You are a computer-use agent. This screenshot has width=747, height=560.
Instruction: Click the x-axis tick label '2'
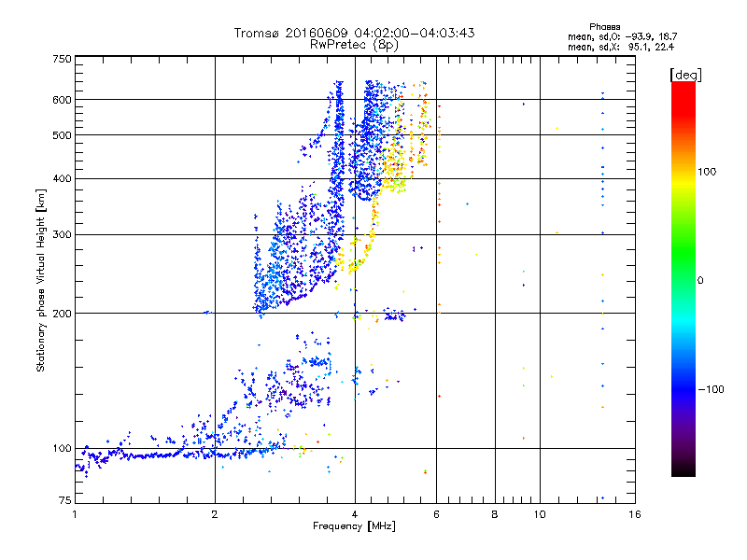[x=215, y=514]
